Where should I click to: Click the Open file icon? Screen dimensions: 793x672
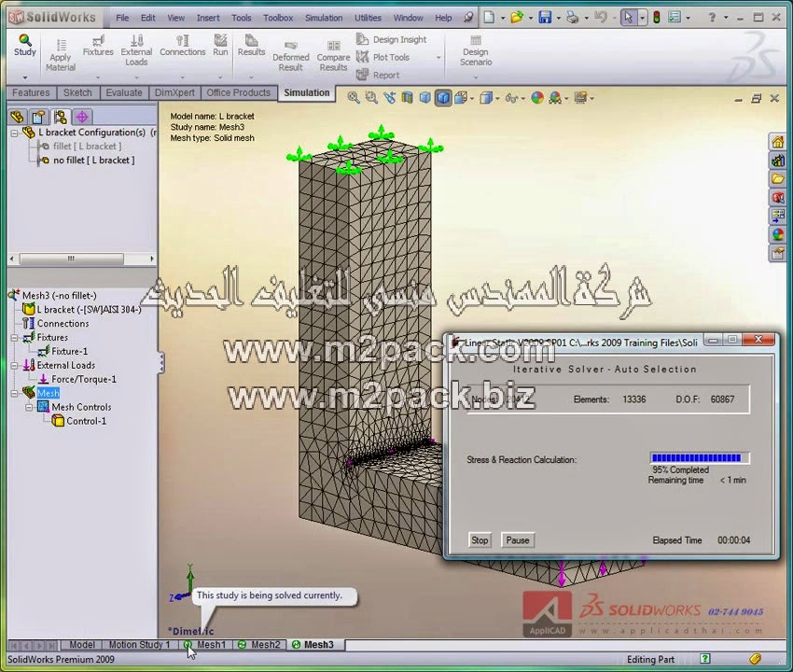click(516, 17)
